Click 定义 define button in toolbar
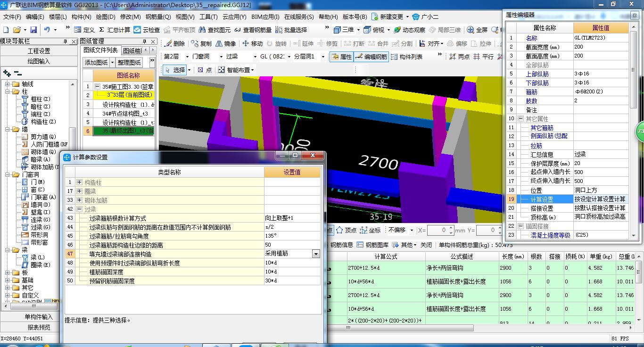 (84, 30)
